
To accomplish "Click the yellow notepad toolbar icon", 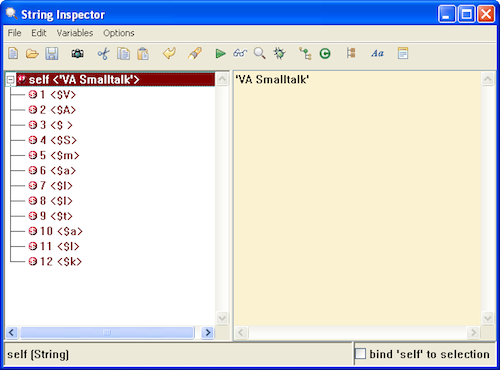I will click(403, 53).
